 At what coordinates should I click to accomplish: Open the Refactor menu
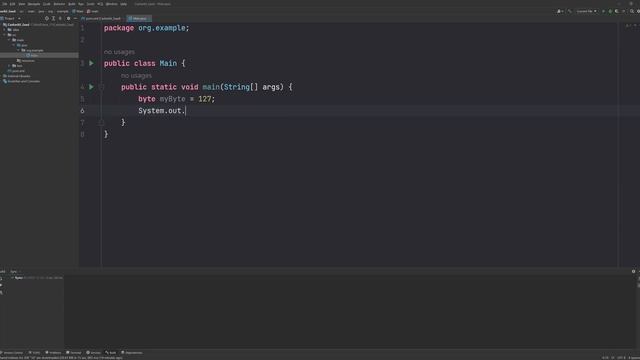(59, 4)
